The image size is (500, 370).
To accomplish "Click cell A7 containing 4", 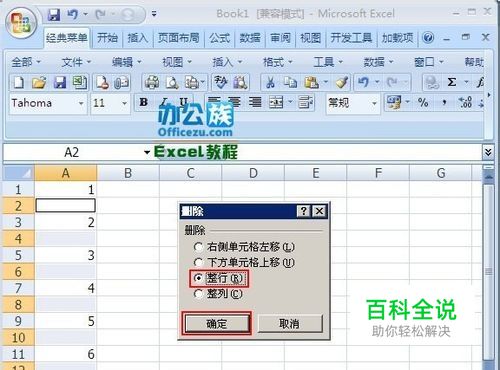I will click(66, 288).
